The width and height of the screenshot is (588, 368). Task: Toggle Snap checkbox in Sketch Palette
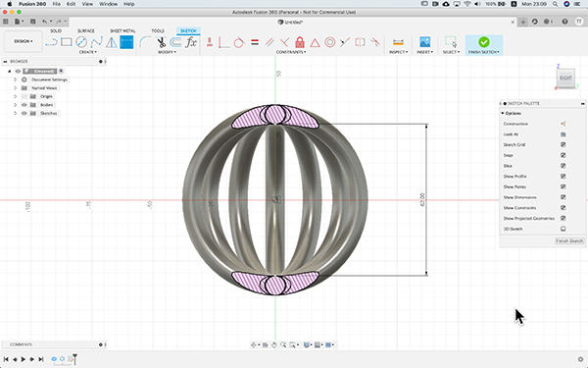pyautogui.click(x=563, y=155)
